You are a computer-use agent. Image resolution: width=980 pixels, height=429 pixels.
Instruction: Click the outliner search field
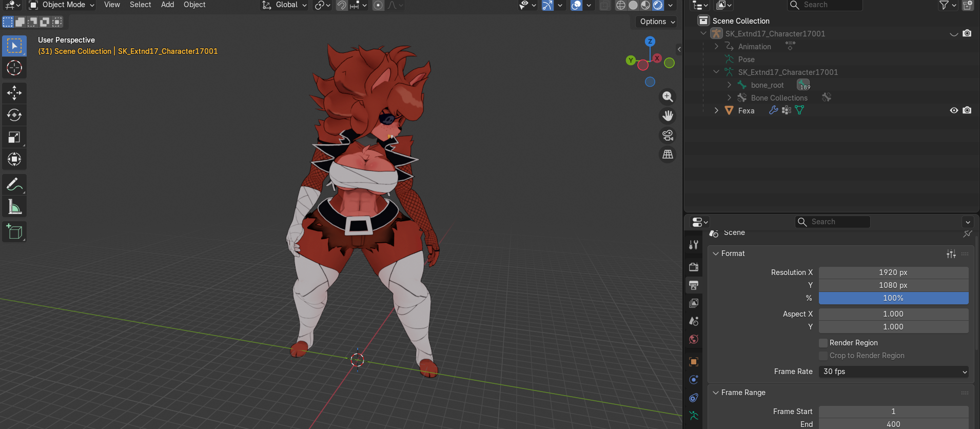click(x=825, y=5)
